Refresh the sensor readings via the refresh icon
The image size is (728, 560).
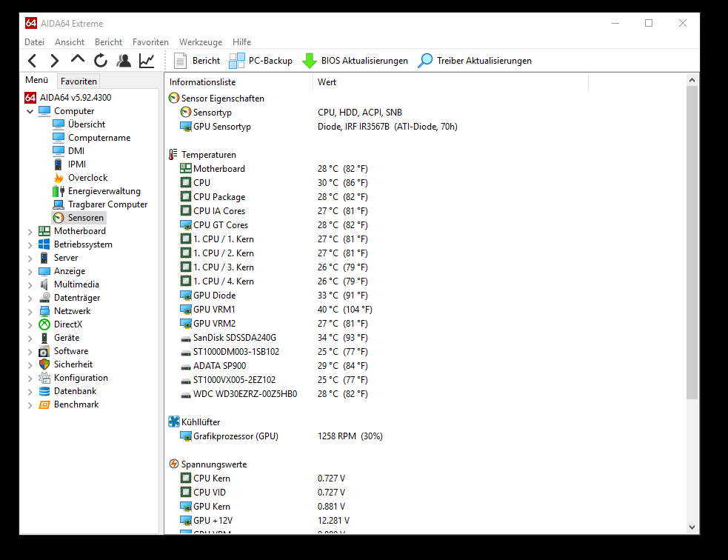(x=100, y=61)
